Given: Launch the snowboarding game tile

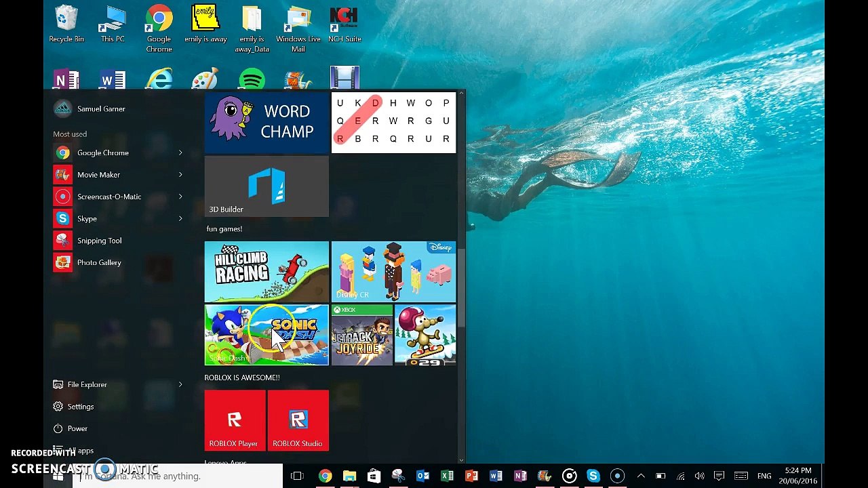Looking at the screenshot, I should tap(425, 335).
